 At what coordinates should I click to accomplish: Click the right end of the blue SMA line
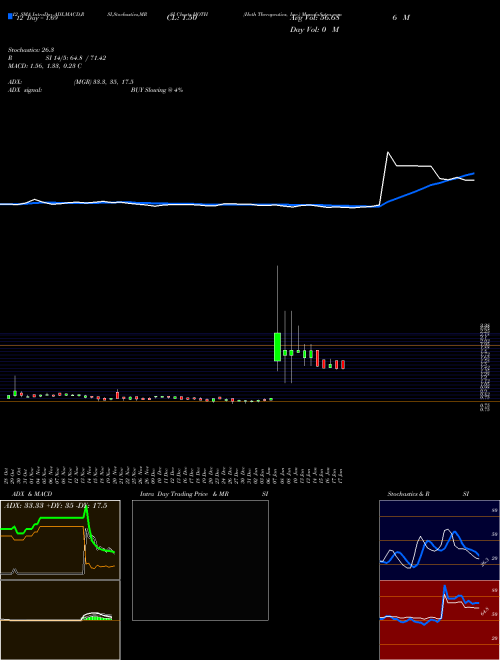[x=473, y=173]
